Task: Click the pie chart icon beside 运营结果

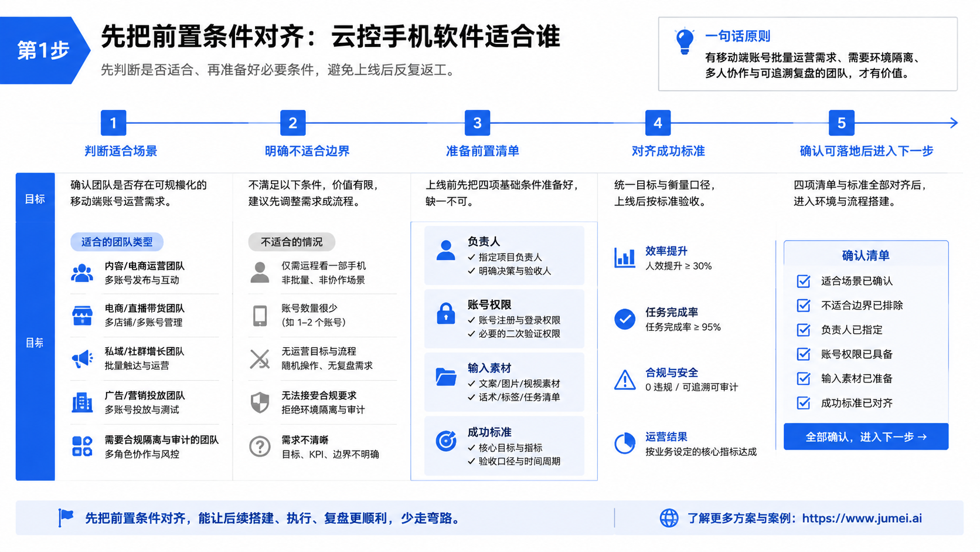Action: pos(625,443)
